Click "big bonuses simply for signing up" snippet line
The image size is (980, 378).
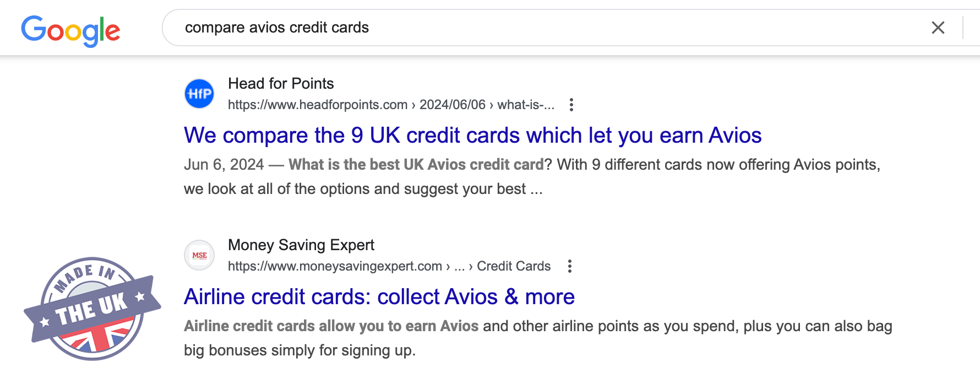click(300, 350)
